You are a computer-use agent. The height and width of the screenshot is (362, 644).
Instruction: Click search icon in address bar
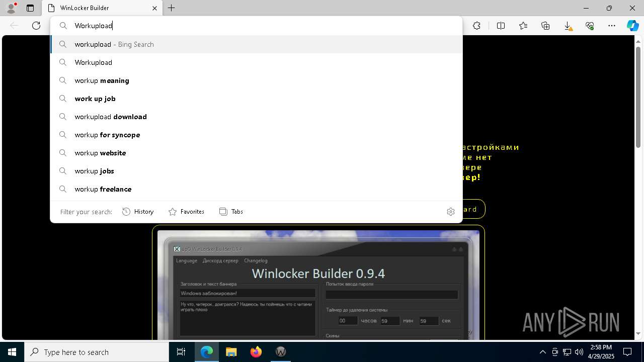tap(63, 26)
